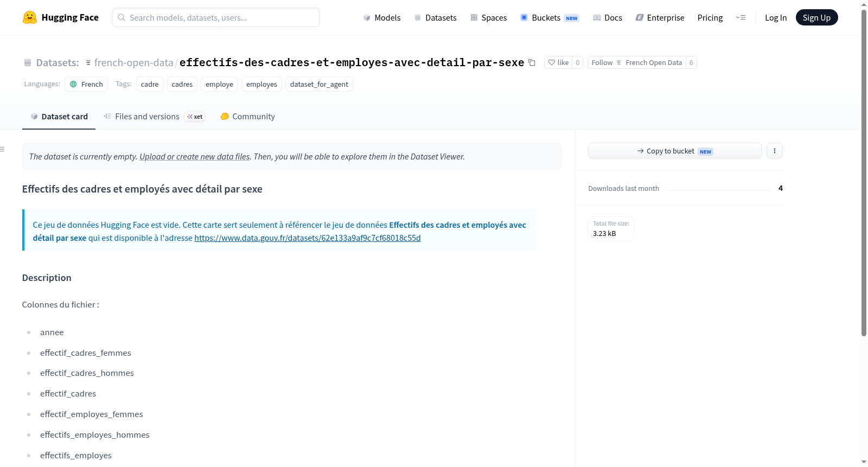
Task: Select the employes tag
Action: coord(261,84)
